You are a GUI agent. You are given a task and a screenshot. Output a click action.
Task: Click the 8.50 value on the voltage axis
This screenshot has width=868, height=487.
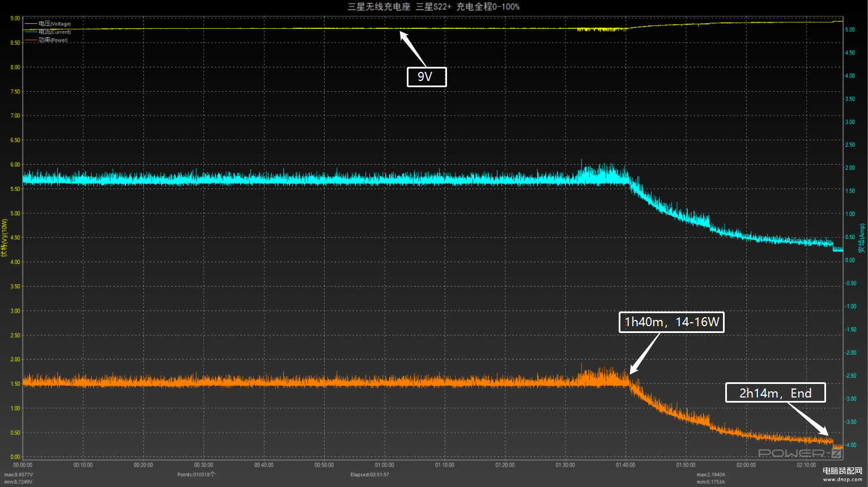point(15,42)
